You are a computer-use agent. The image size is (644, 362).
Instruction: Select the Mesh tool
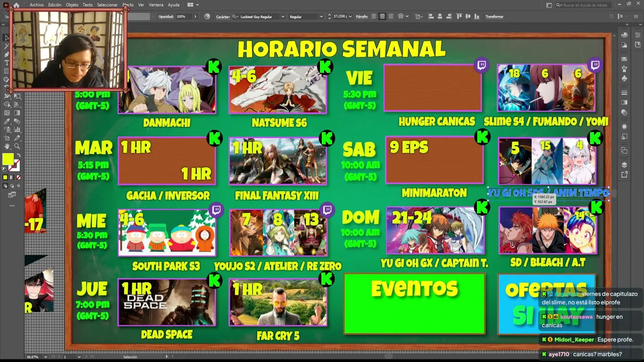pyautogui.click(x=7, y=113)
